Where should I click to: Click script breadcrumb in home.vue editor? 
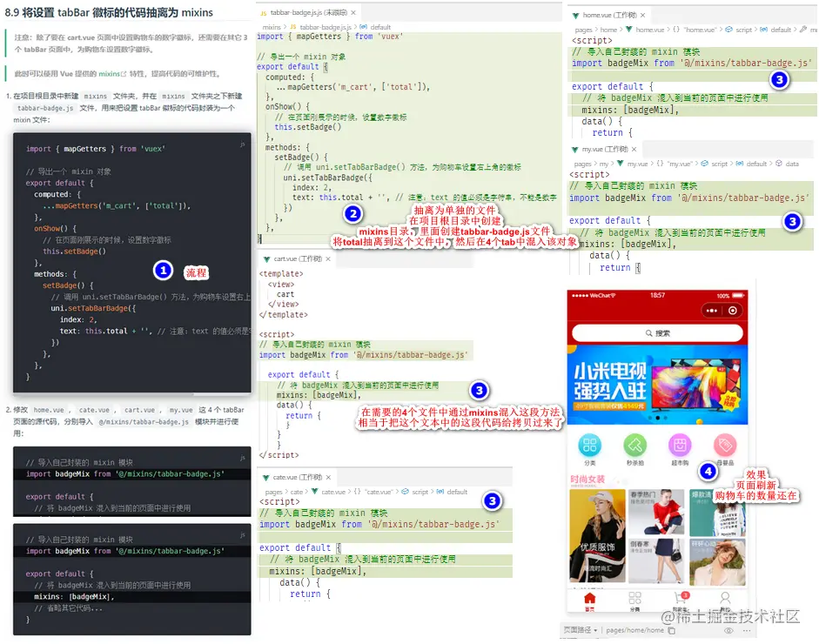pyautogui.click(x=744, y=30)
